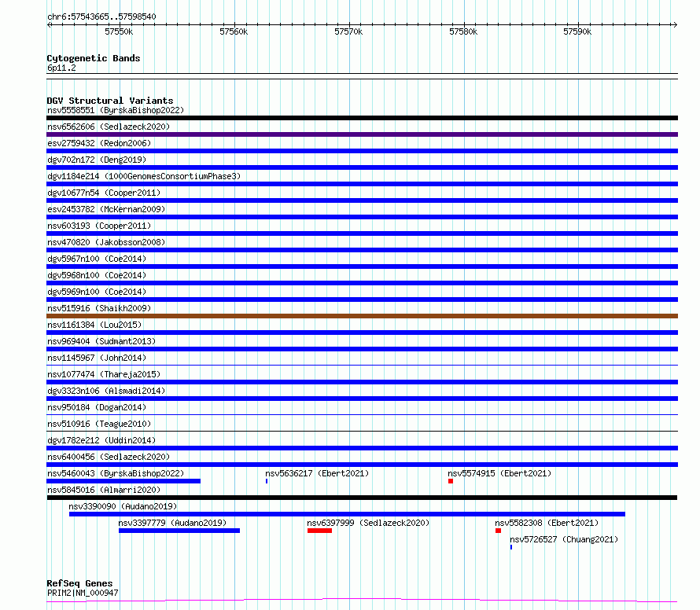Click nsv515916 (Shaikh2009) label
This screenshot has height=610, width=700.
(99, 308)
